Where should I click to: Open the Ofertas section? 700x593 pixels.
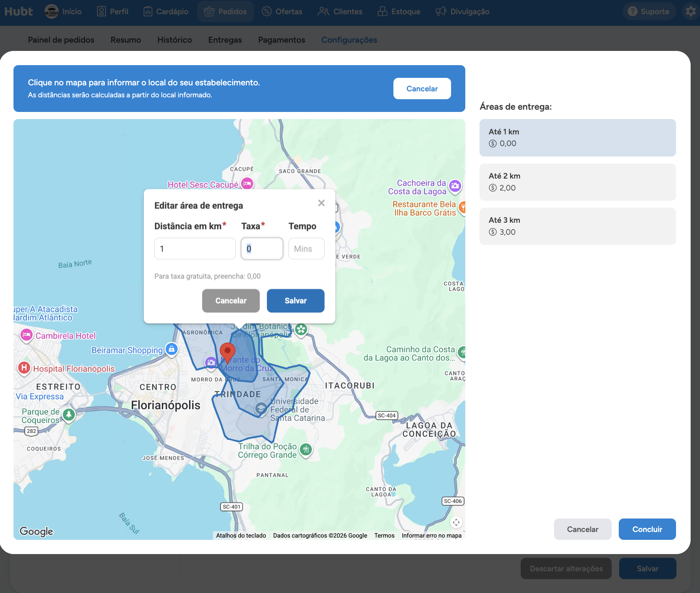tap(282, 12)
